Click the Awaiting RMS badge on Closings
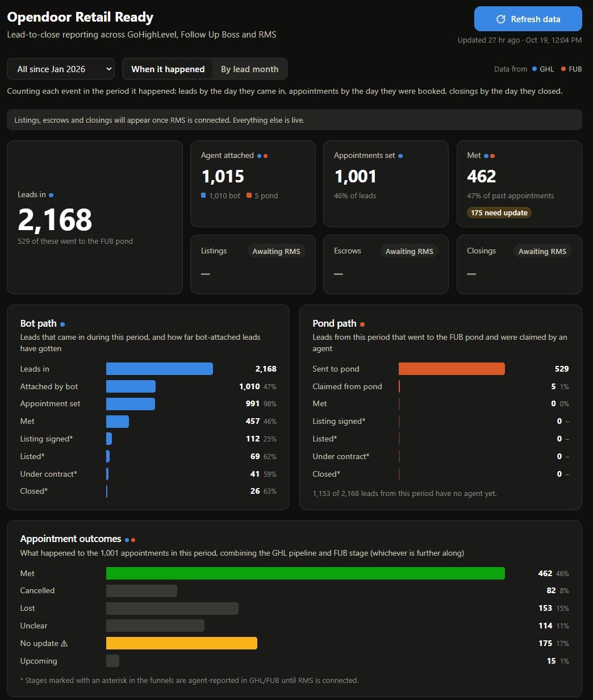 click(x=542, y=251)
